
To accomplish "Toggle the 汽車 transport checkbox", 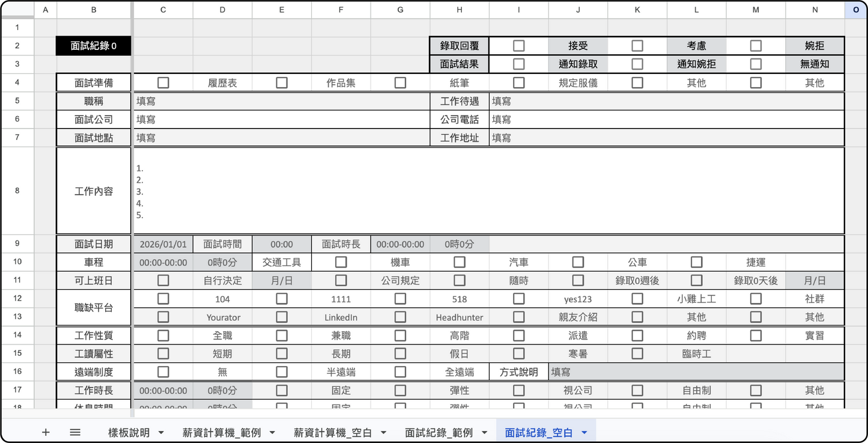I will click(460, 262).
